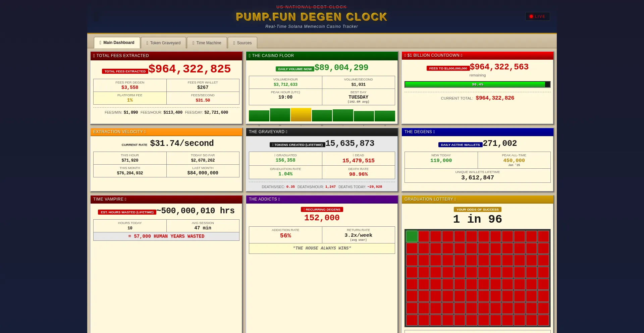644x333 pixels.
Task: Click the GRADUATED 156,358 cell
Action: (x=285, y=158)
